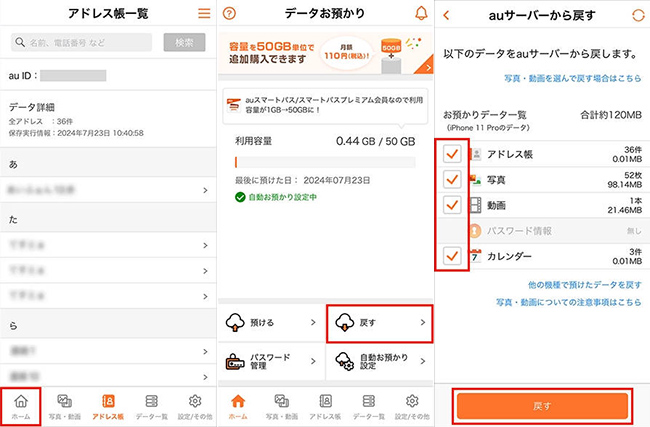
Task: Uncheck the アドレス帳 checkbox
Action: tap(452, 154)
